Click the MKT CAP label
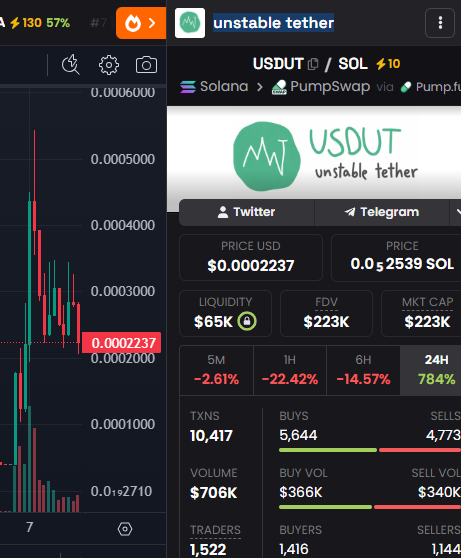 tap(428, 302)
